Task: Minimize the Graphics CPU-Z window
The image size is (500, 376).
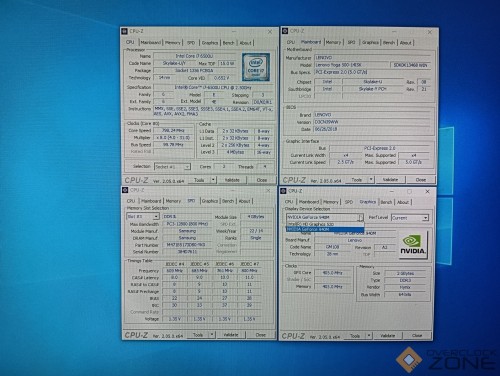Action: click(x=392, y=192)
